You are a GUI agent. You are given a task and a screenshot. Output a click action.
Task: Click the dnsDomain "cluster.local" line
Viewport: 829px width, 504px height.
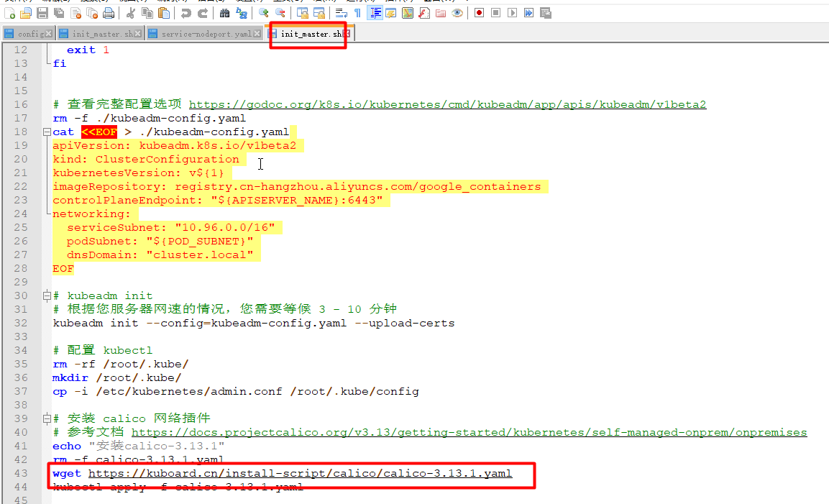pyautogui.click(x=160, y=255)
